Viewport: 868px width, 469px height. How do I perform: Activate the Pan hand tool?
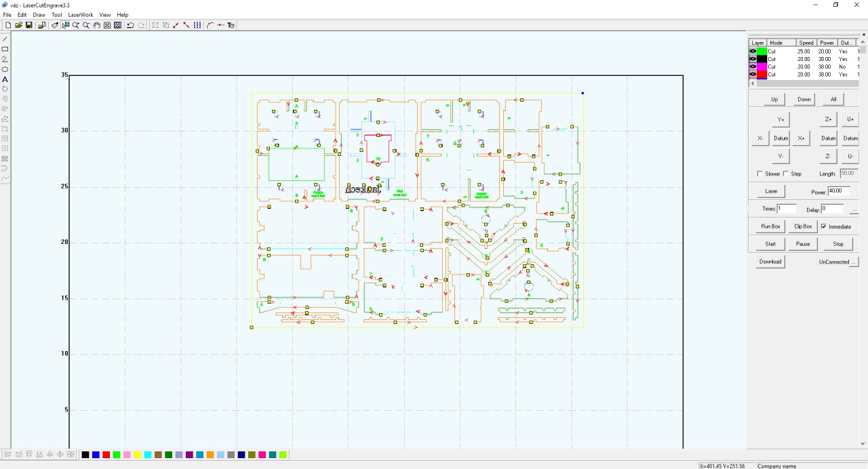point(97,25)
